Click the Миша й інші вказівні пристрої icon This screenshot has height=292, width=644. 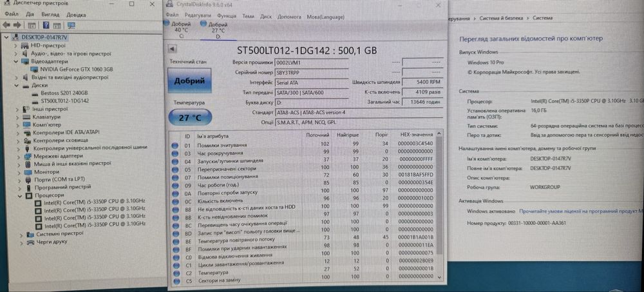click(28, 164)
